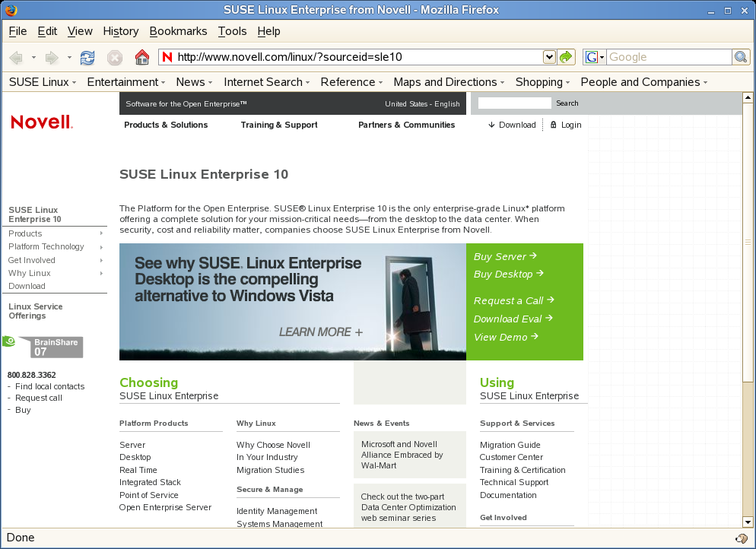756x549 pixels.
Task: Open the History menu
Action: click(x=120, y=31)
